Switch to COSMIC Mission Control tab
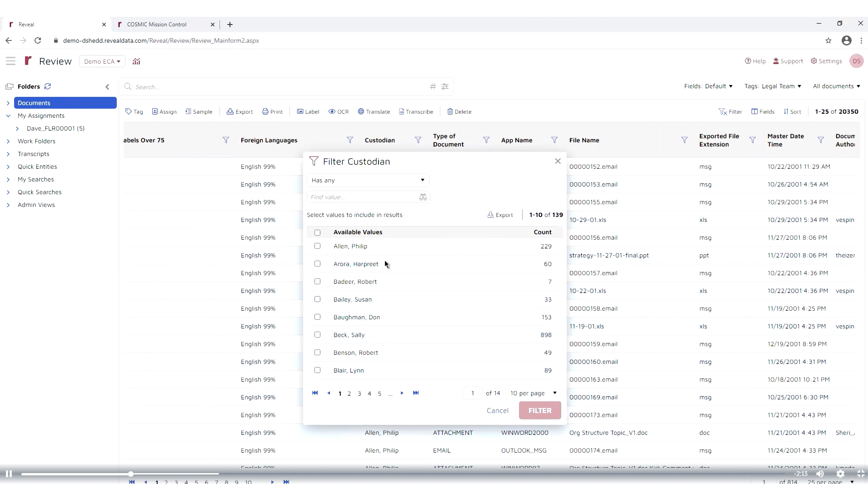Image resolution: width=868 pixels, height=484 pixels. click(x=157, y=25)
